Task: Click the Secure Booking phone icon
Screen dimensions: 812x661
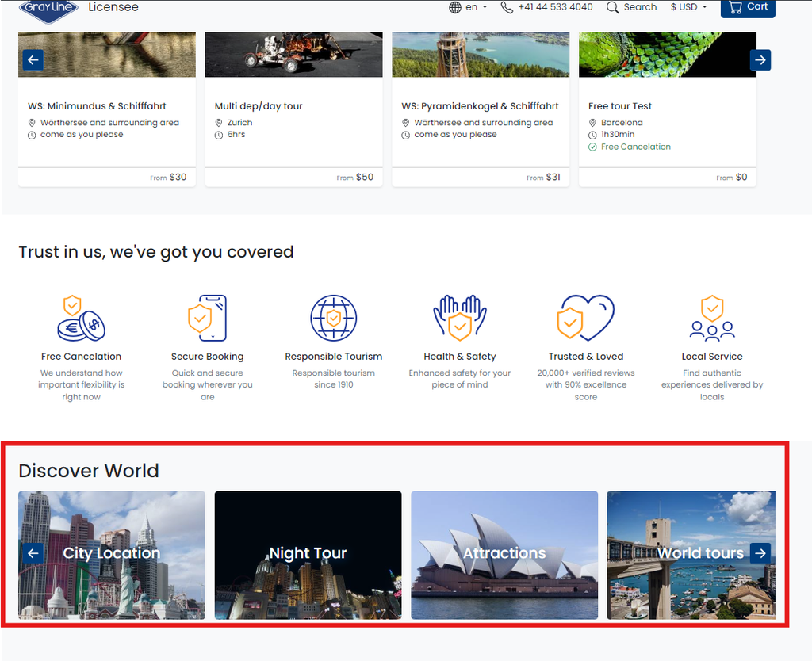Action: [x=207, y=319]
